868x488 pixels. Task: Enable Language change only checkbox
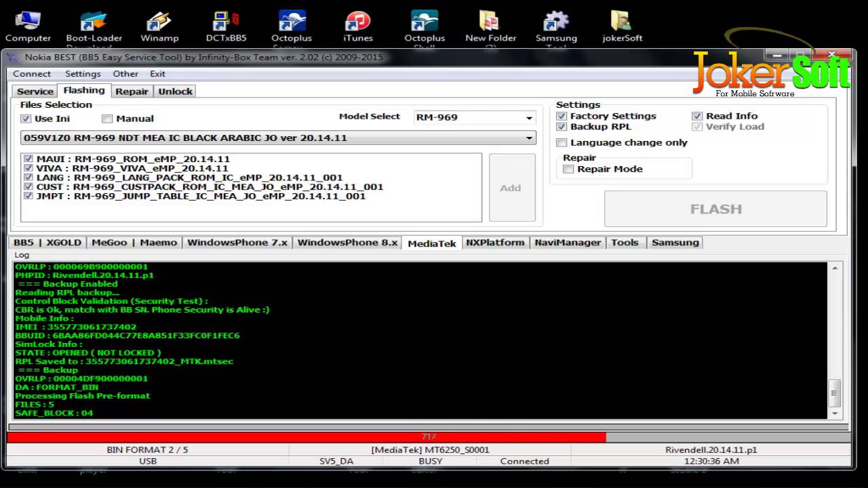[x=561, y=142]
